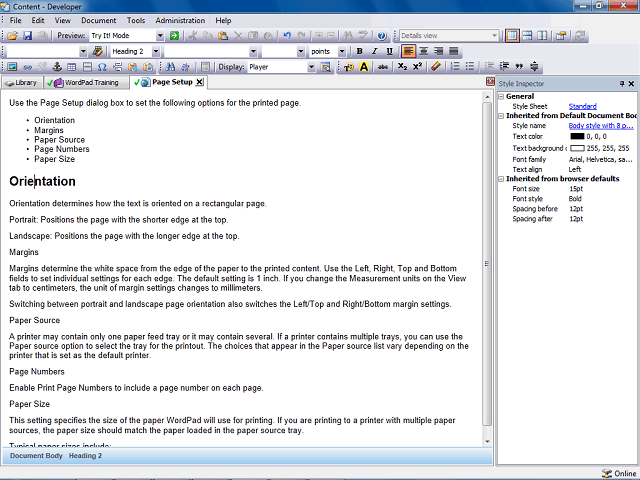Clear formatting with the eraser icon

436,67
